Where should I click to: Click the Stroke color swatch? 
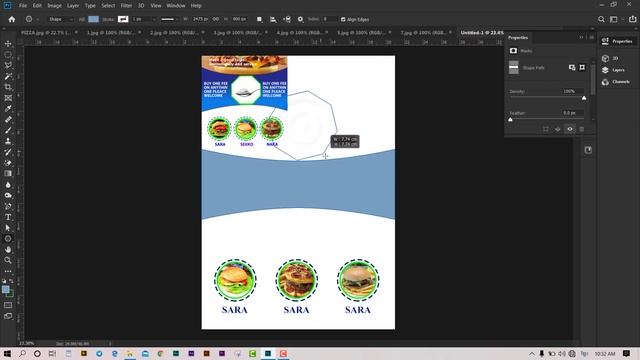[123, 19]
